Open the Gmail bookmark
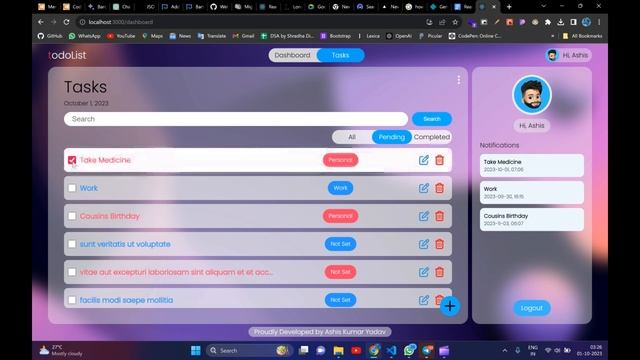The width and height of the screenshot is (640, 360). click(243, 36)
